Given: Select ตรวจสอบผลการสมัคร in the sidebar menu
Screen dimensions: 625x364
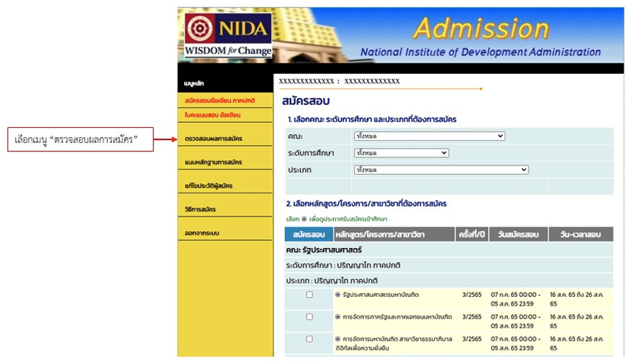Looking at the screenshot, I should [213, 139].
